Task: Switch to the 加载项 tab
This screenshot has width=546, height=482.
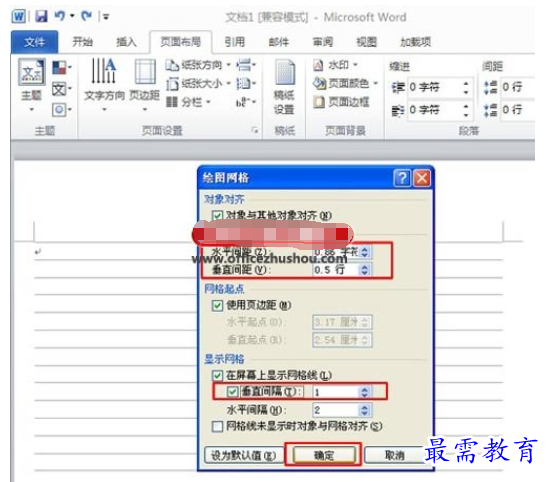Action: [415, 42]
